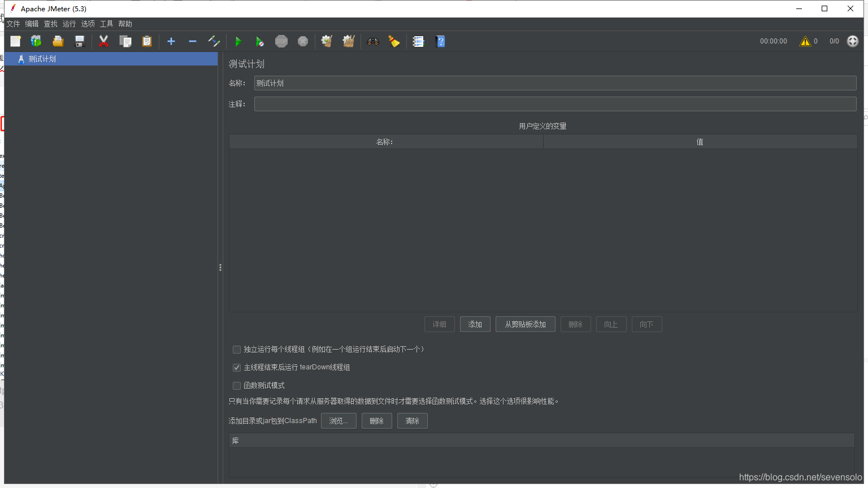Viewport: 868px width, 488px height.
Task: Open the 文件 menu
Action: (x=13, y=24)
